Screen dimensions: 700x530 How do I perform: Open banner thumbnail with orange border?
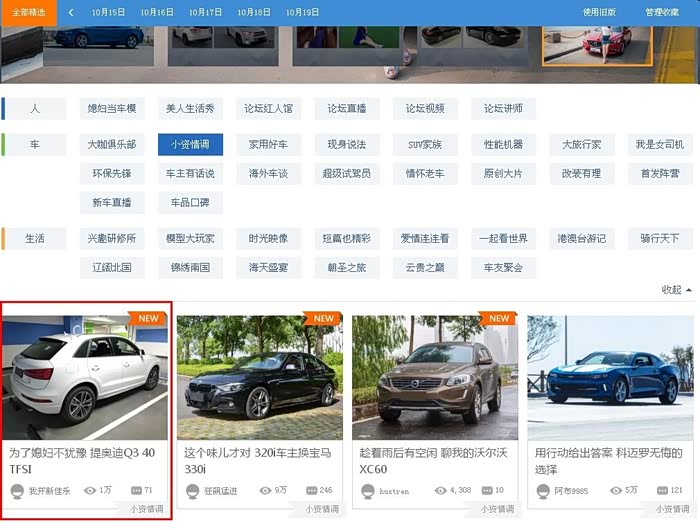(597, 46)
